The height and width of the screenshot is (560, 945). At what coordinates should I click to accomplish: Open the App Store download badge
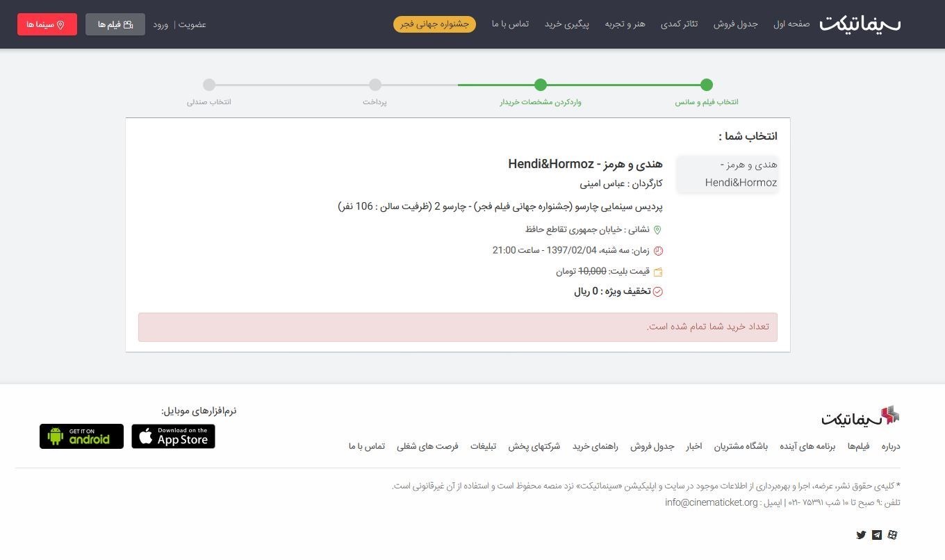[173, 436]
